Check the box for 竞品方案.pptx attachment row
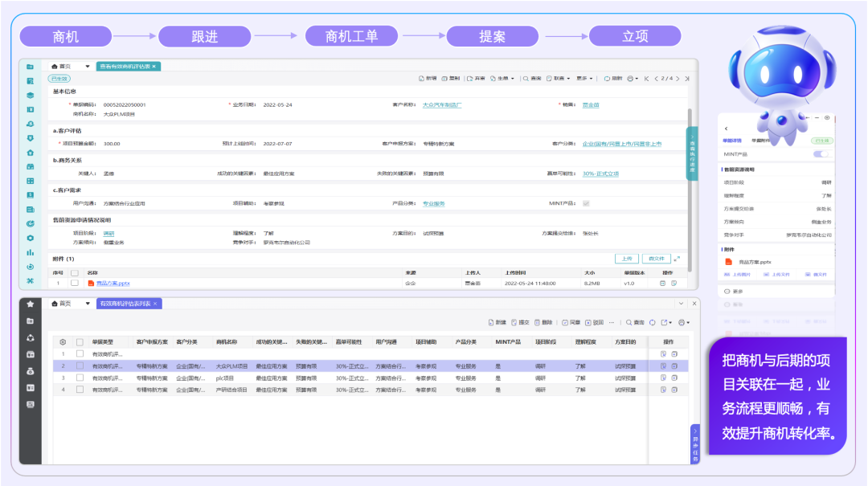This screenshot has height=486, width=868. click(x=75, y=284)
